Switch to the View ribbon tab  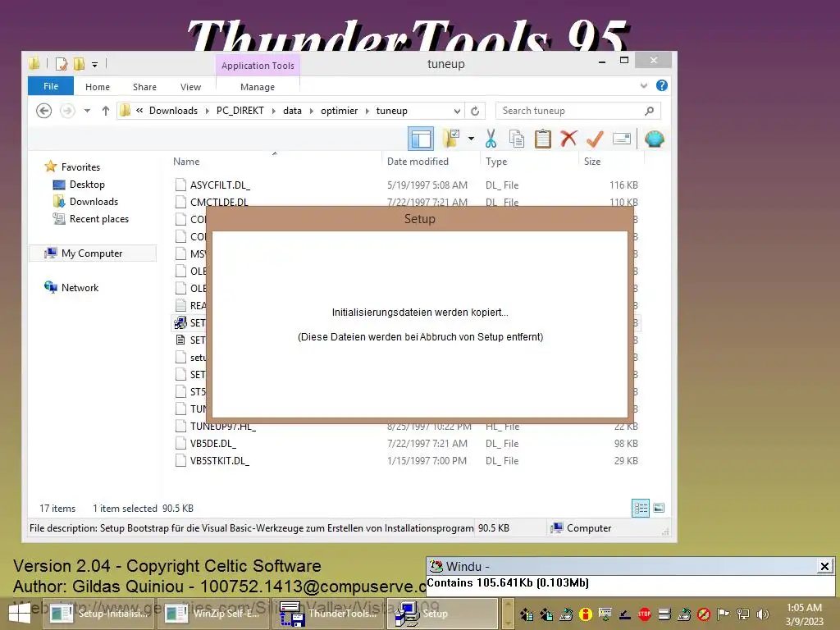(190, 87)
